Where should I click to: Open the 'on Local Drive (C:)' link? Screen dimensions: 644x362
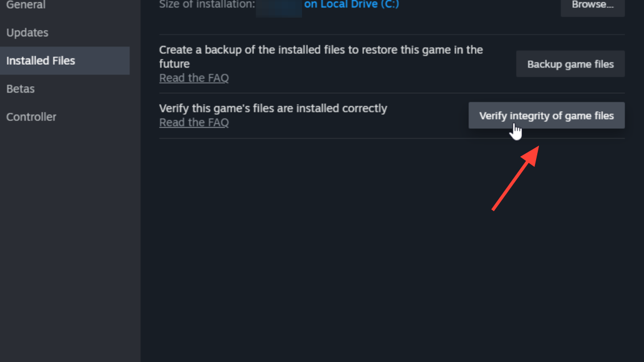click(352, 5)
